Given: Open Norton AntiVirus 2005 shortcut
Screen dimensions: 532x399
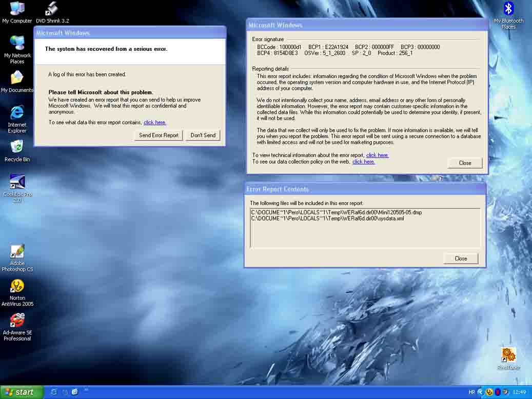Looking at the screenshot, I should 17,286.
